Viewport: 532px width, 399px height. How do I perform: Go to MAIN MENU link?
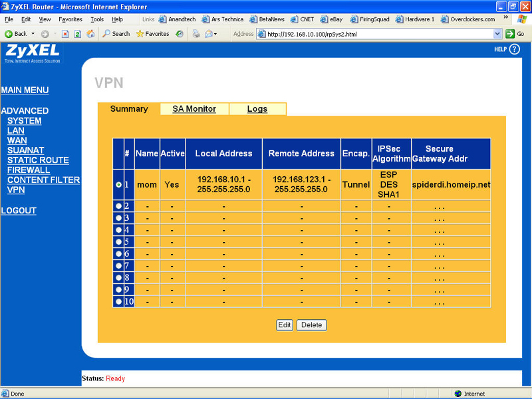[x=25, y=90]
